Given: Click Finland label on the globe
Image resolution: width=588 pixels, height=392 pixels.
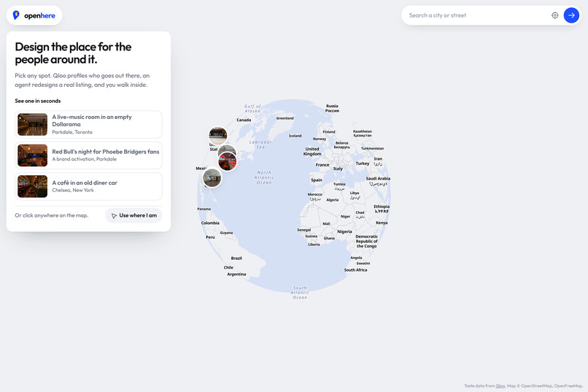Looking at the screenshot, I should pyautogui.click(x=329, y=131).
